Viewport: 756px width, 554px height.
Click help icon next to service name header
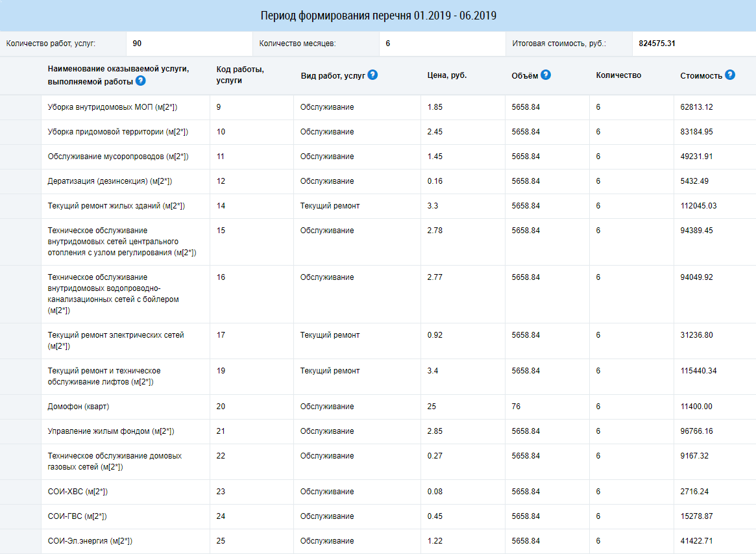pyautogui.click(x=141, y=81)
